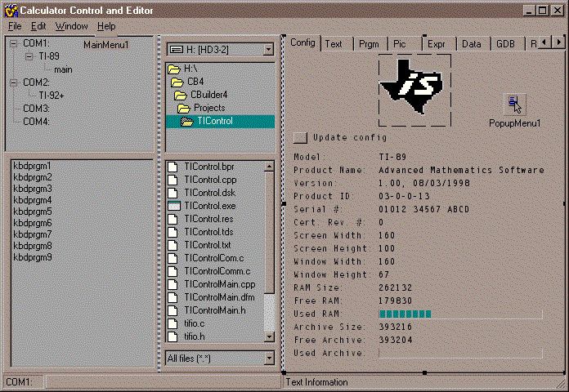Screen dimensions: 569x392
Task: Select kbdprgm2 in the program list
Action: [33, 178]
